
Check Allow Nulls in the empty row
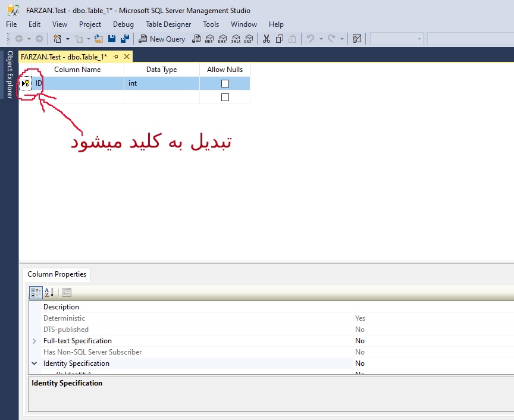225,98
